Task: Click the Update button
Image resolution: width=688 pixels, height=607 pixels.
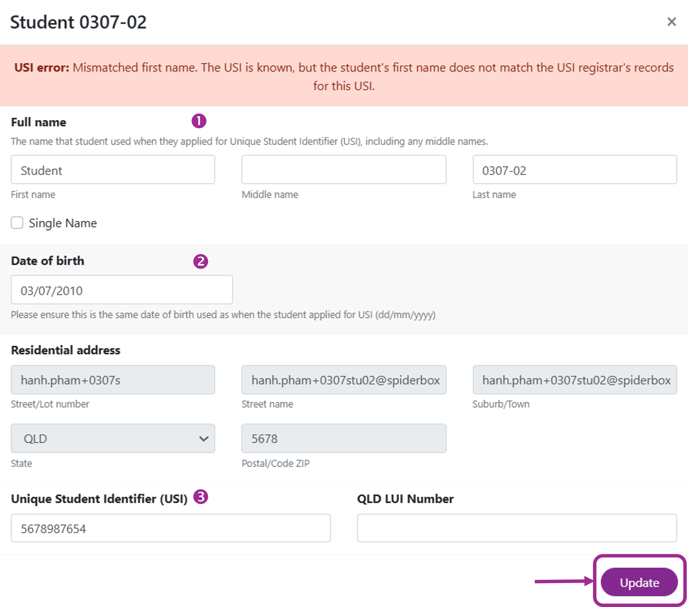Action: tap(639, 582)
